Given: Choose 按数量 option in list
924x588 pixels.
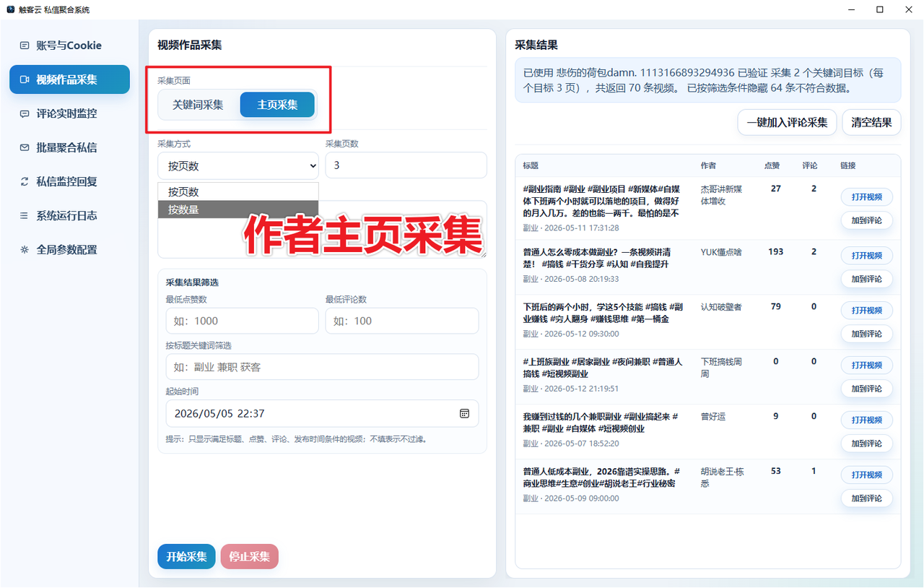Looking at the screenshot, I should coord(238,209).
